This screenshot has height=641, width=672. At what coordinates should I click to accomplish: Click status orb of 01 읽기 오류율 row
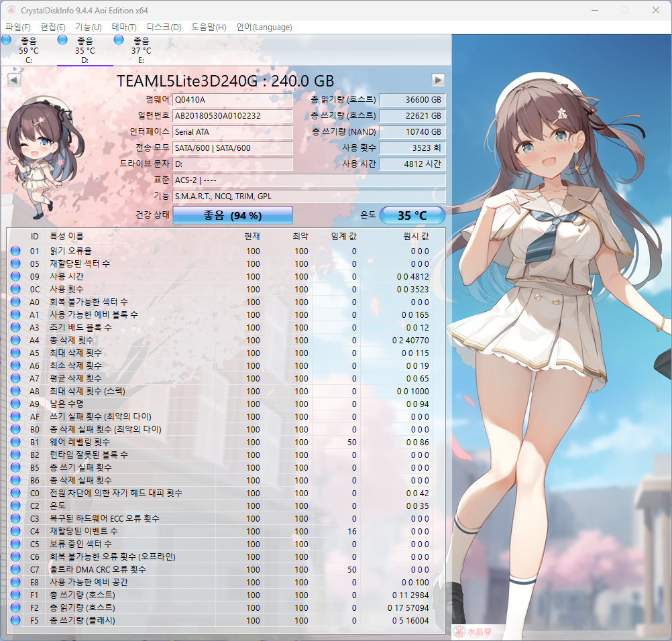click(x=15, y=251)
